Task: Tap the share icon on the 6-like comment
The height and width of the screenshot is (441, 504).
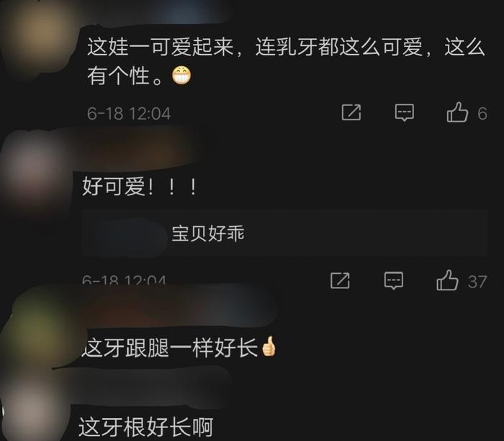Action: click(351, 112)
